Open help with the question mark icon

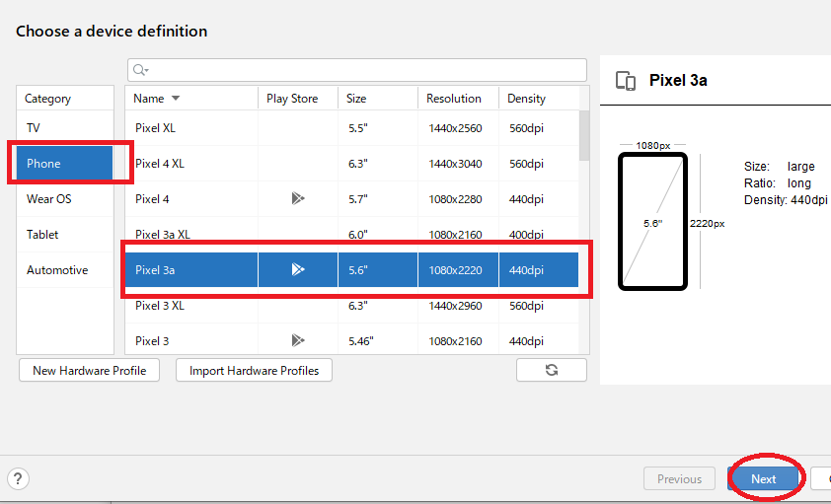coord(18,478)
